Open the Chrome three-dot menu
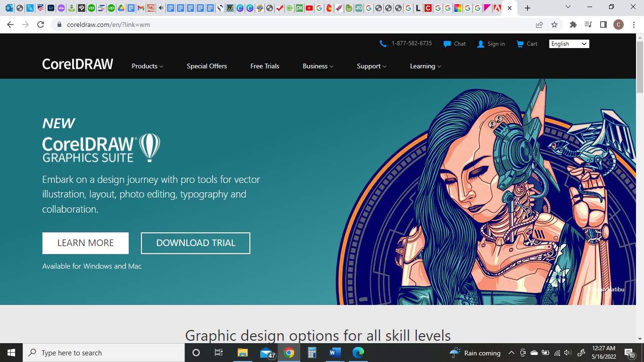The image size is (644, 362). [634, 25]
